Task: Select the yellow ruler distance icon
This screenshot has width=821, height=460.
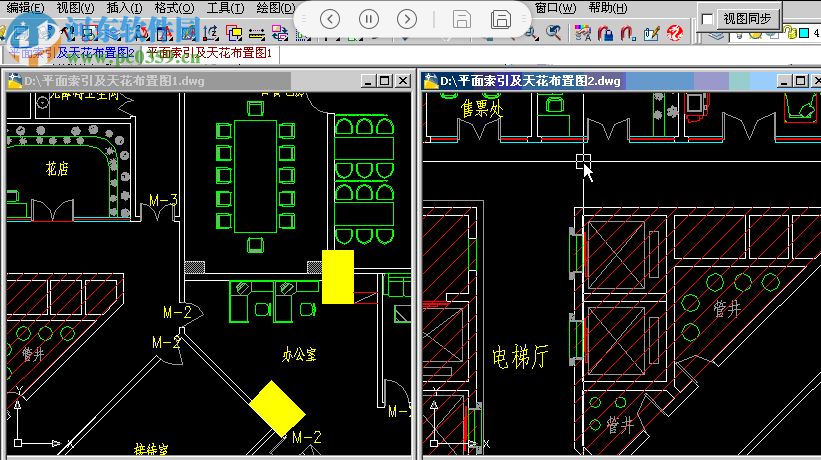Action: pyautogui.click(x=257, y=34)
